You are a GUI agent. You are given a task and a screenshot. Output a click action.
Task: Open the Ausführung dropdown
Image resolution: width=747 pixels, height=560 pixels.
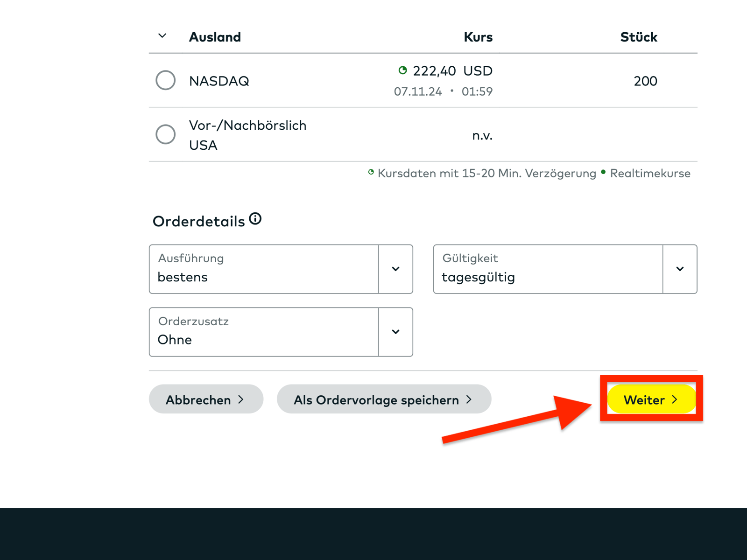(395, 269)
